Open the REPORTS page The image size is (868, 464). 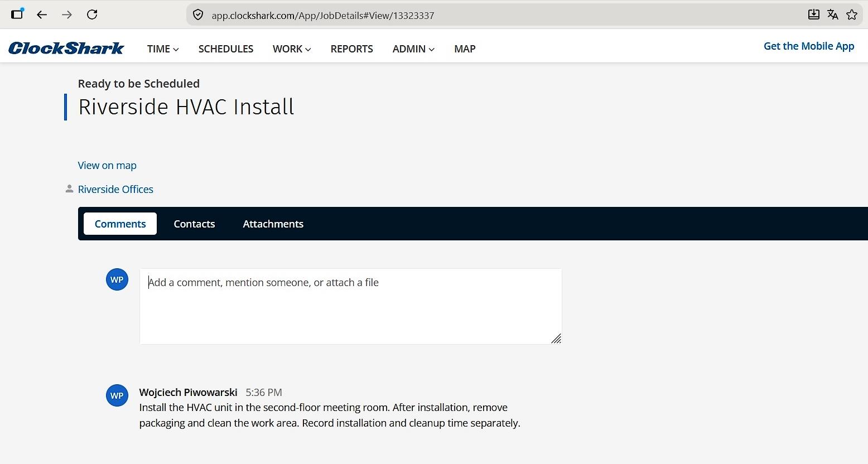(352, 49)
